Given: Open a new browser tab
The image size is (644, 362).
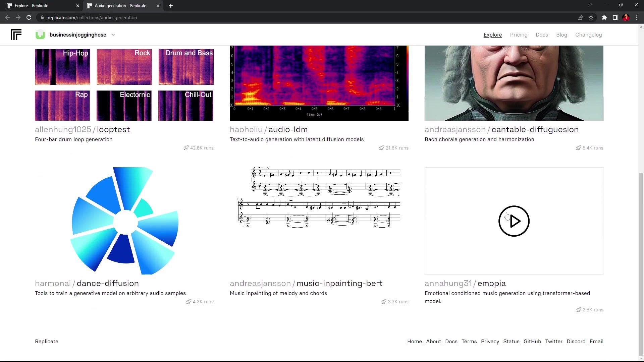Looking at the screenshot, I should click(171, 6).
